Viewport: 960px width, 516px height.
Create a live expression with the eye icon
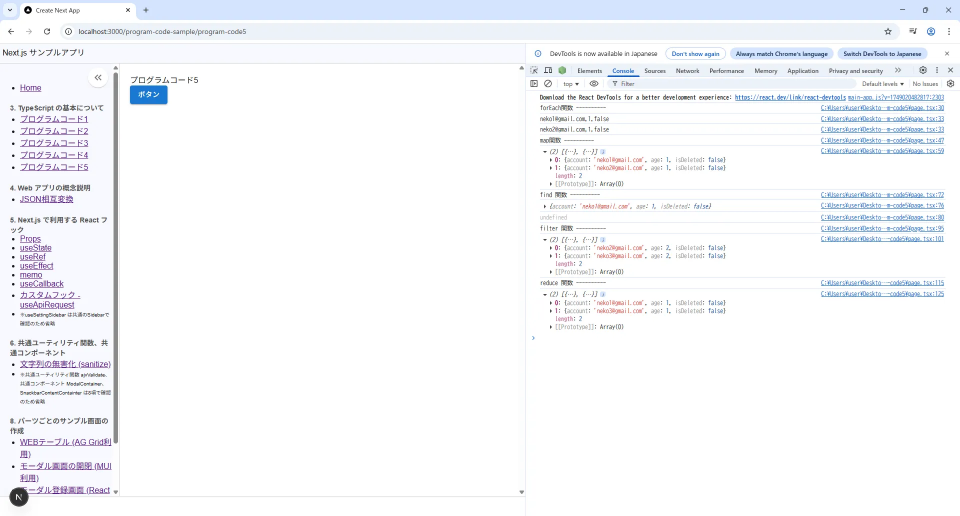(594, 84)
